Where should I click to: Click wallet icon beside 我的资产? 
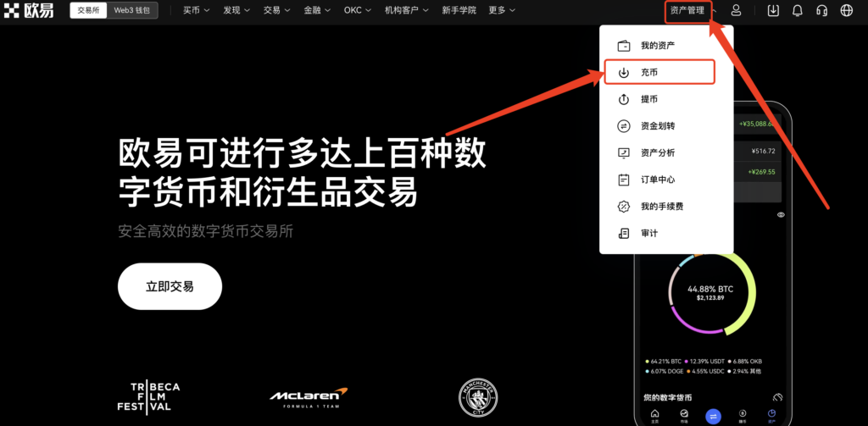click(624, 46)
